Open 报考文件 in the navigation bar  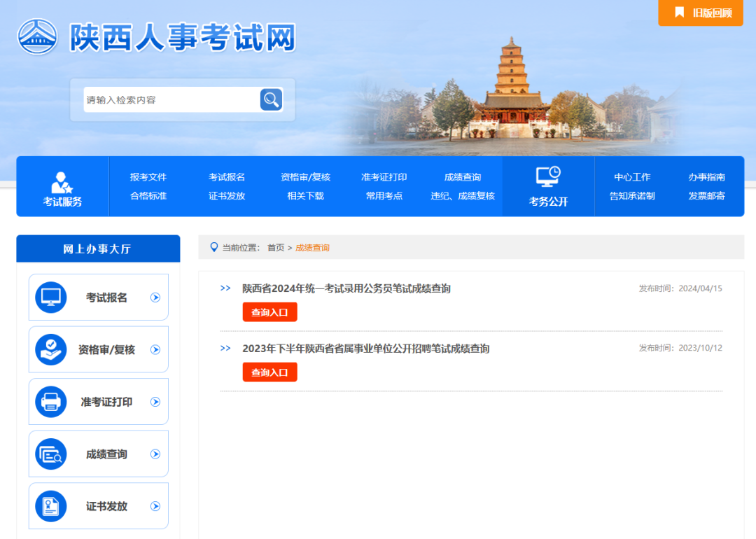[x=148, y=177]
